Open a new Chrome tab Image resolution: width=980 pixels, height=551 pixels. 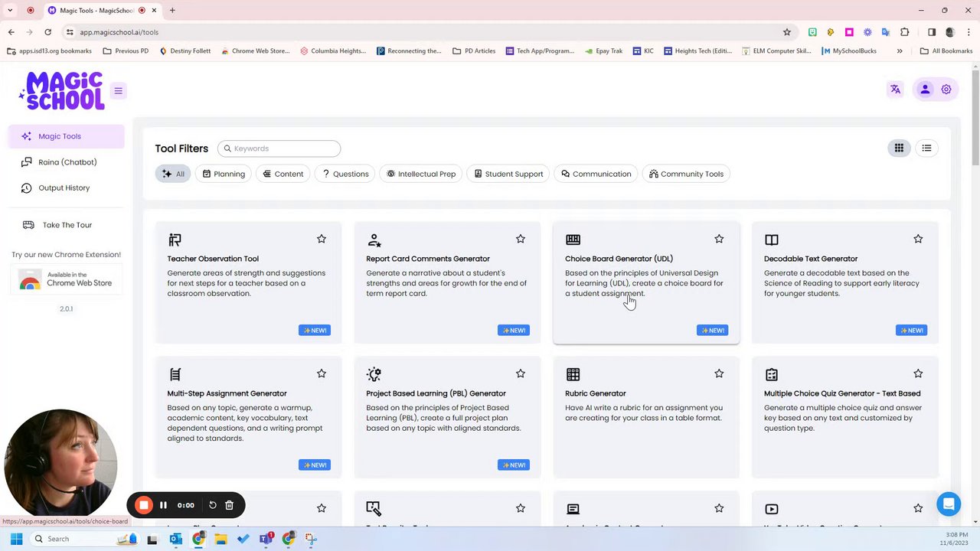pyautogui.click(x=172, y=10)
